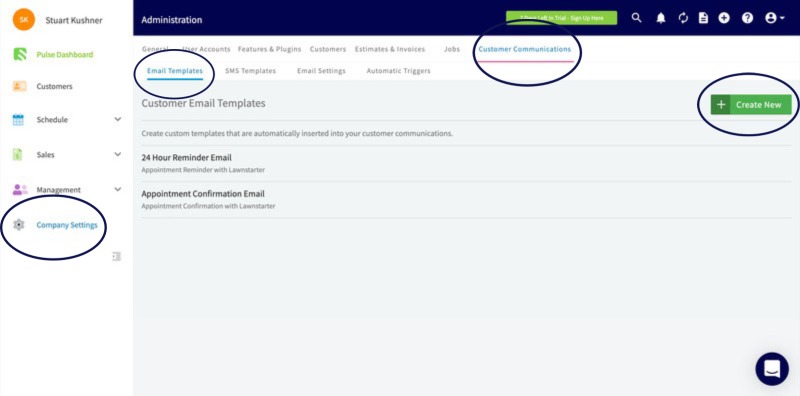The height and width of the screenshot is (396, 800).
Task: Open the Estimates & Invoices tab
Action: pyautogui.click(x=390, y=50)
